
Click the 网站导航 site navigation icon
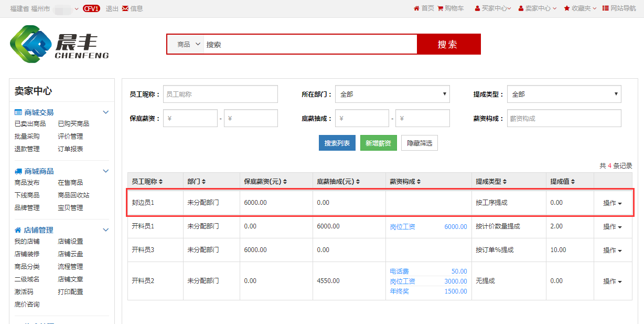[x=606, y=8]
